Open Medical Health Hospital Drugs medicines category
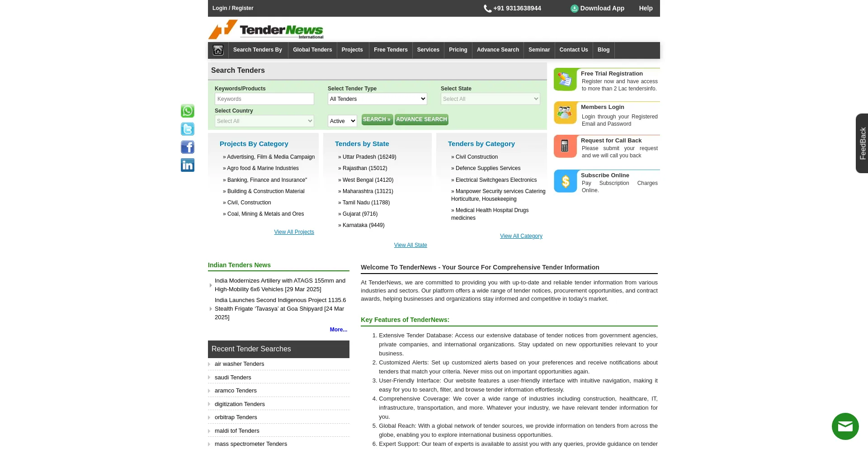This screenshot has height=449, width=868. [490, 214]
